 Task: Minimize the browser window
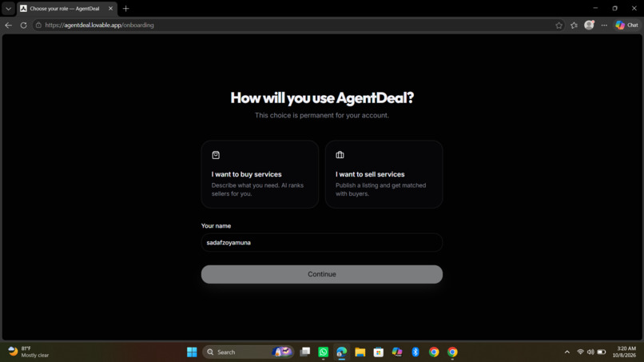pyautogui.click(x=595, y=8)
